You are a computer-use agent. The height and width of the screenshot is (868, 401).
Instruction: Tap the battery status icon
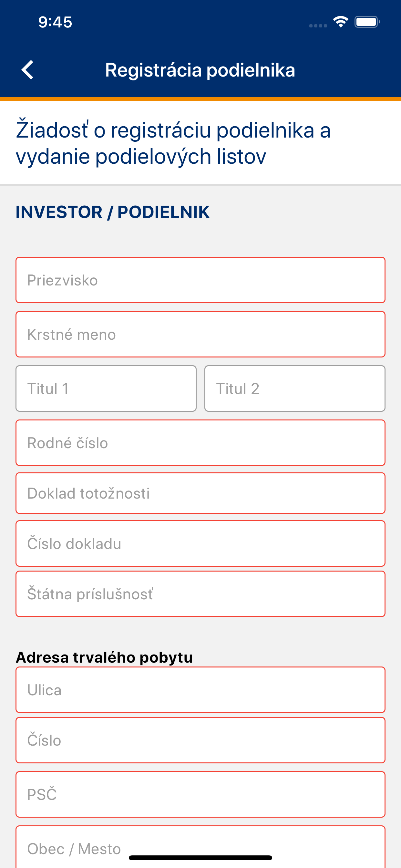367,22
